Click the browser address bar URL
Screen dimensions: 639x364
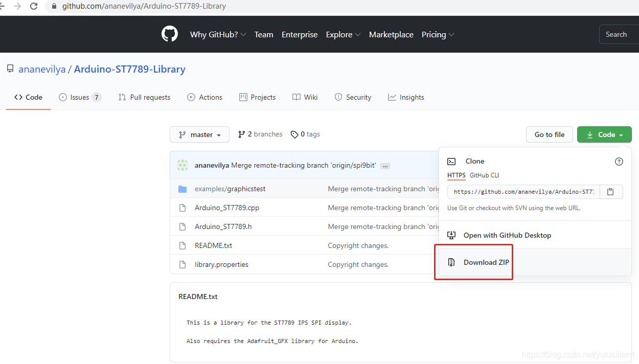(x=144, y=6)
